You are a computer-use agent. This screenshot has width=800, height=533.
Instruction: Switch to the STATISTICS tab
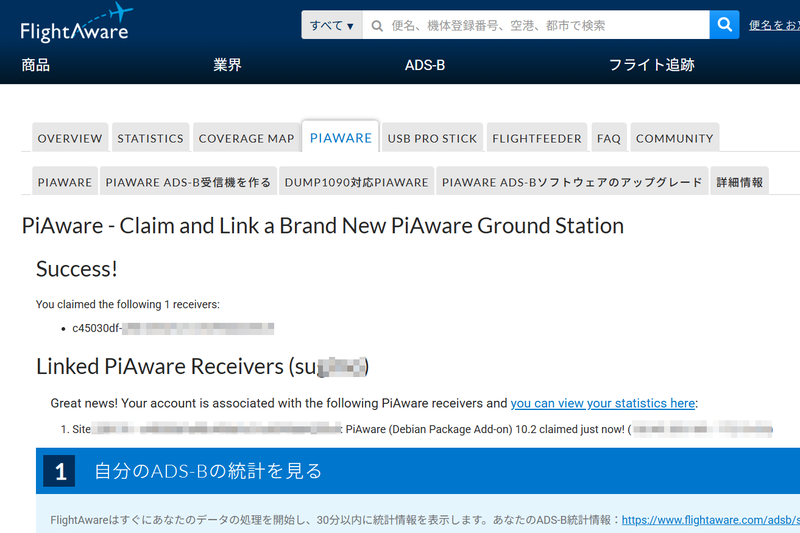click(x=151, y=138)
